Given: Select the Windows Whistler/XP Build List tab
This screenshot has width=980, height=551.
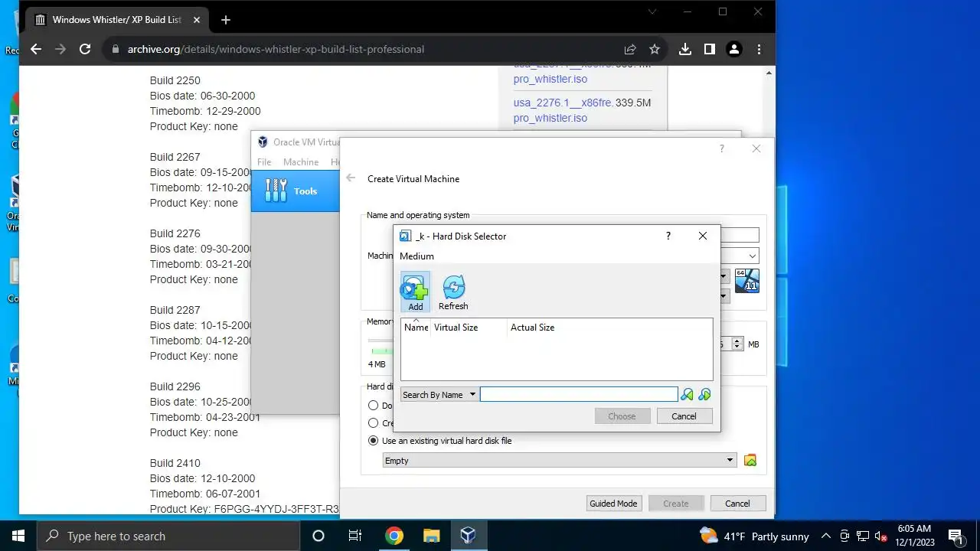Looking at the screenshot, I should (117, 20).
